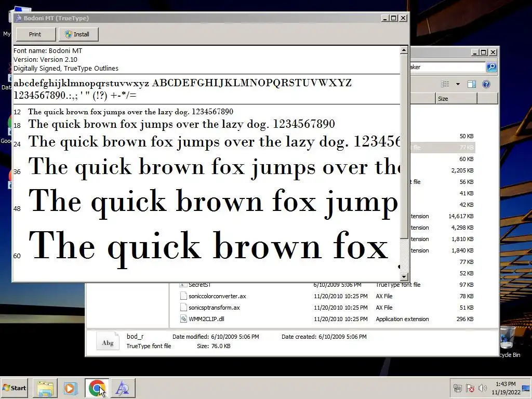Click the soniccolorconverter.ax file icon
The height and width of the screenshot is (399, 532).
183,296
